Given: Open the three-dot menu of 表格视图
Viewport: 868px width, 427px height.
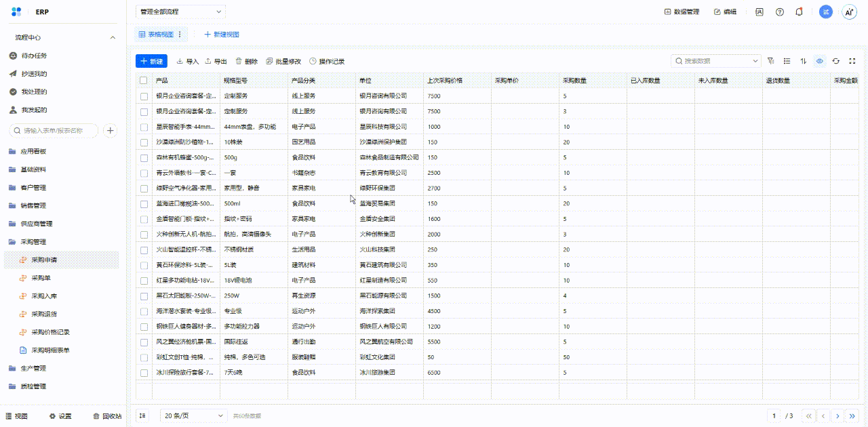Looking at the screenshot, I should [x=181, y=34].
